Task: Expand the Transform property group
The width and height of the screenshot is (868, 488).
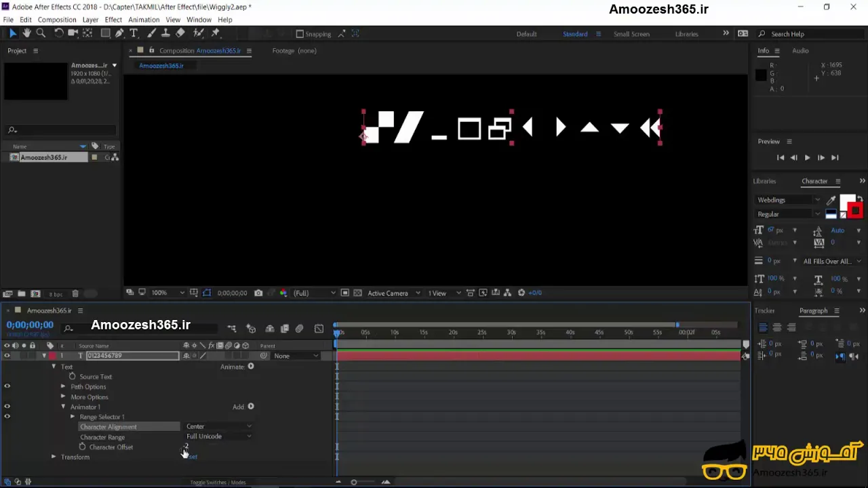Action: pyautogui.click(x=54, y=457)
